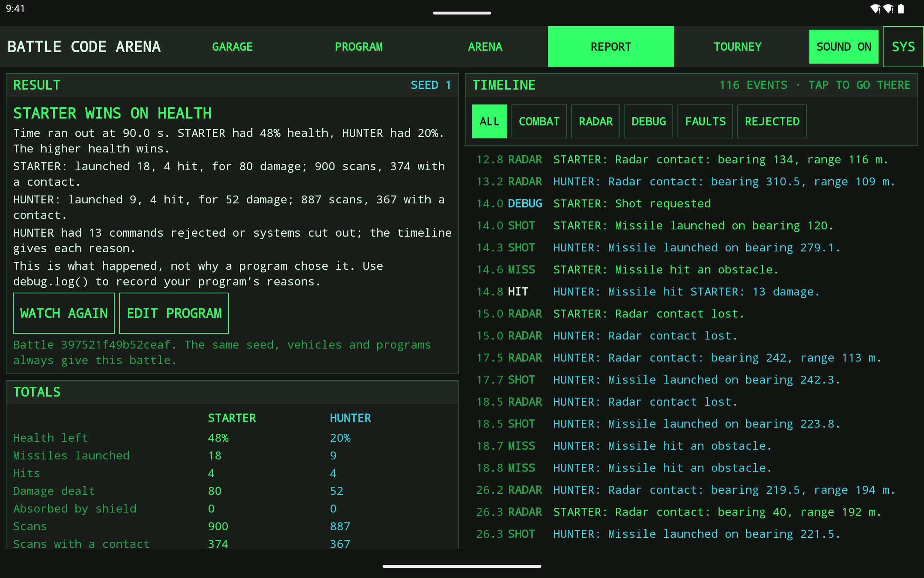Open the SYS menu button
Image resolution: width=924 pixels, height=578 pixels.
pyautogui.click(x=903, y=47)
